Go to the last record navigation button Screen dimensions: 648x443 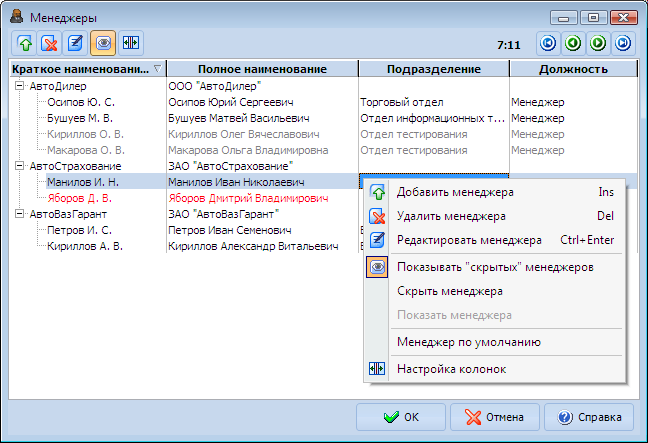tap(623, 43)
